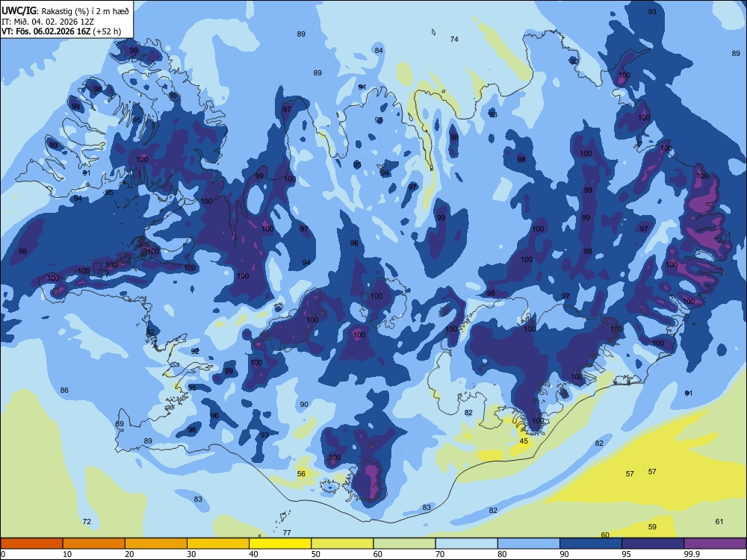Click the map value 72 in the lower left
This screenshot has width=747, height=560.
tap(86, 521)
